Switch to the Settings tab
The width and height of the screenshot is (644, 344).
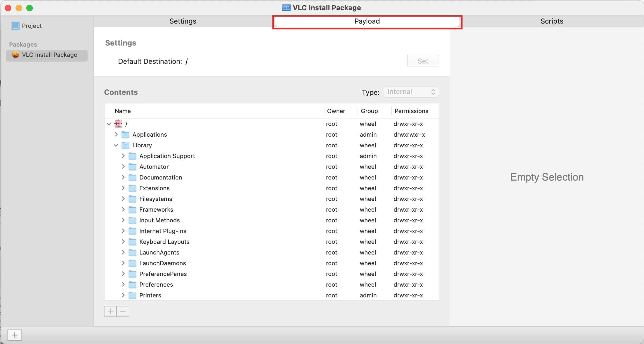[x=183, y=21]
